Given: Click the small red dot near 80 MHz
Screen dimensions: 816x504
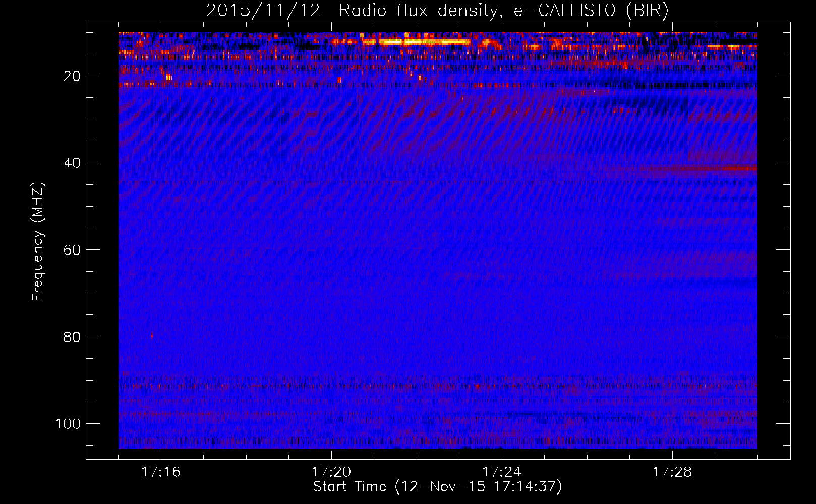Looking at the screenshot, I should (x=152, y=335).
